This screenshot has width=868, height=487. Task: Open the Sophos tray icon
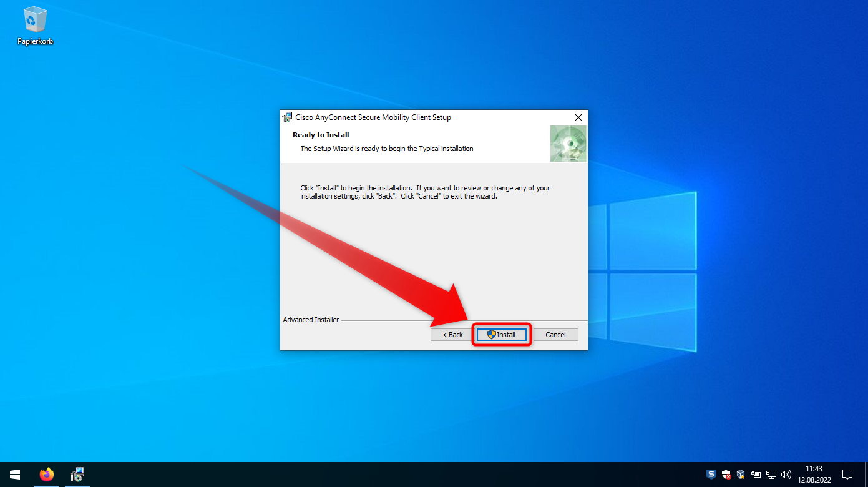click(x=711, y=475)
